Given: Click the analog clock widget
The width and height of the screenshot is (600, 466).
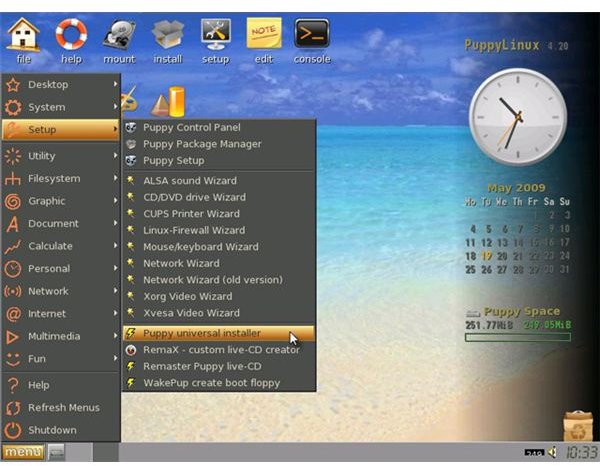Looking at the screenshot, I should click(x=518, y=116).
